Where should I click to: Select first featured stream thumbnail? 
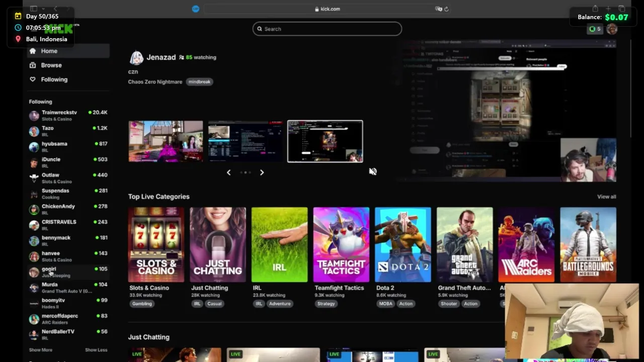[x=166, y=141]
